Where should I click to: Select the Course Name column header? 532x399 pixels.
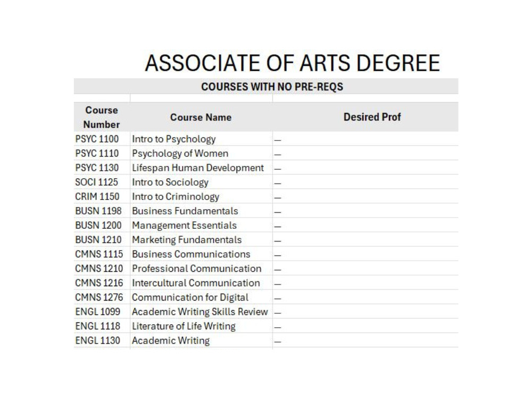(201, 117)
